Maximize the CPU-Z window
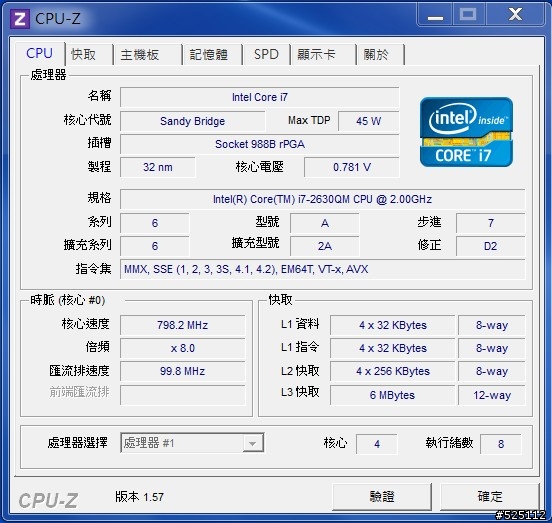 click(468, 15)
